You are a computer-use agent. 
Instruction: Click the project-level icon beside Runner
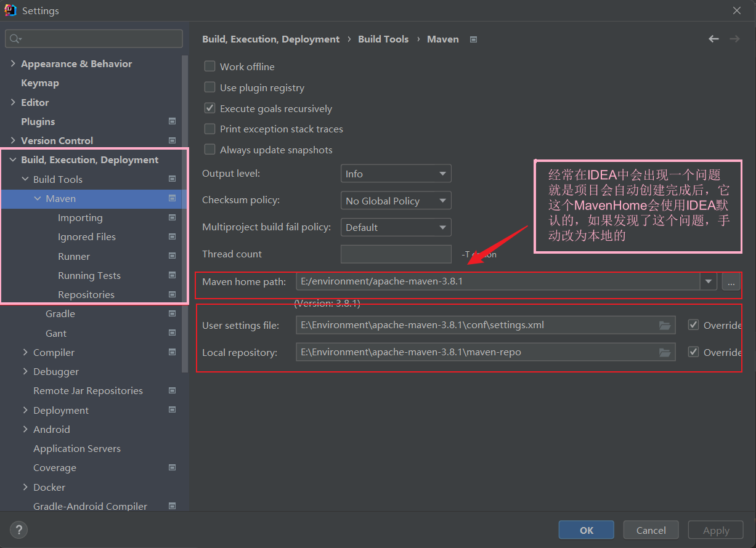point(173,256)
